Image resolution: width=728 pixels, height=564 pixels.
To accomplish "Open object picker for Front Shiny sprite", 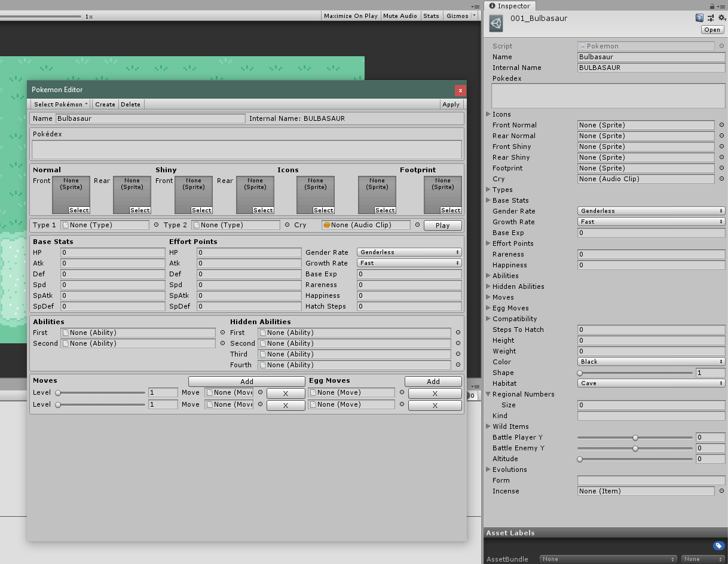I will tap(721, 147).
